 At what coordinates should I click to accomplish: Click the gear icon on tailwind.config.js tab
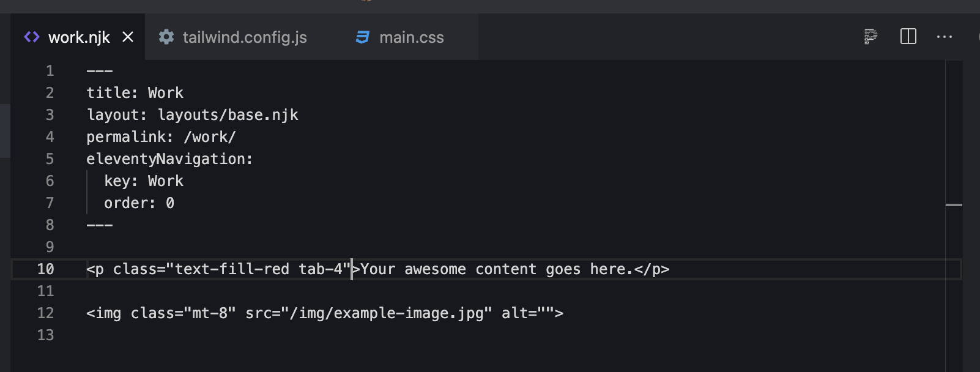click(x=166, y=37)
